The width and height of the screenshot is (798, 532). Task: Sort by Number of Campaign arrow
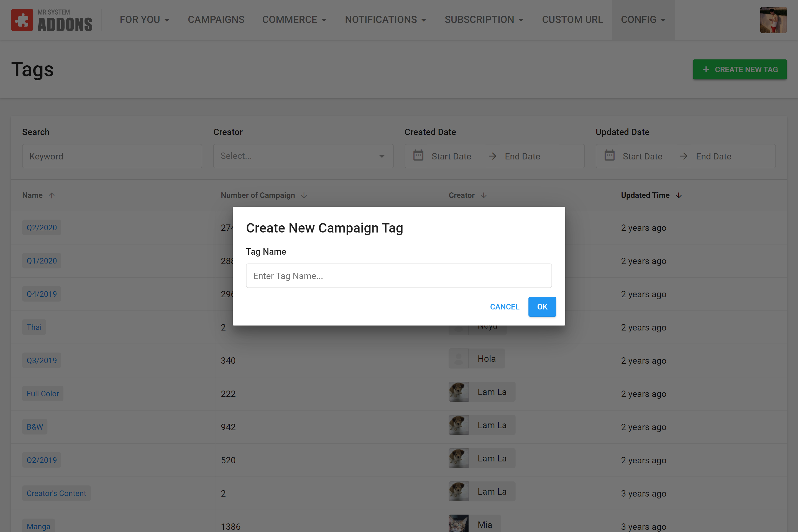(x=304, y=195)
